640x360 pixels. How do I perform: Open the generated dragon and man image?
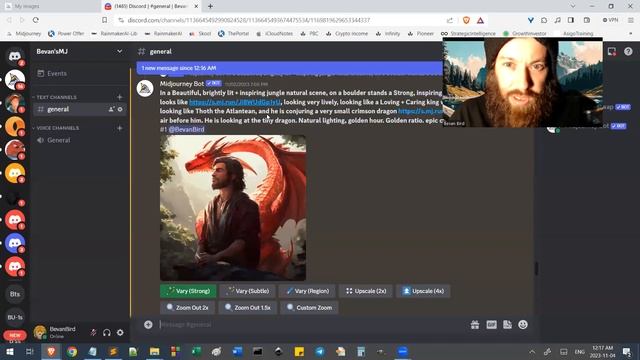click(233, 208)
